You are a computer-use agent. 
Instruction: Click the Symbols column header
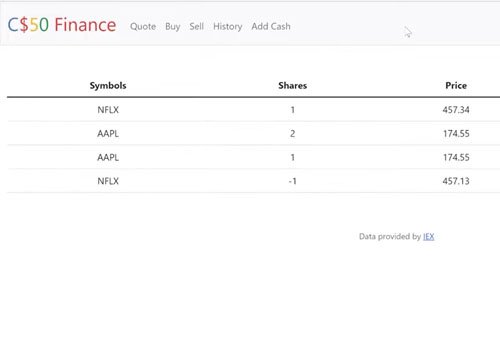[x=108, y=86]
